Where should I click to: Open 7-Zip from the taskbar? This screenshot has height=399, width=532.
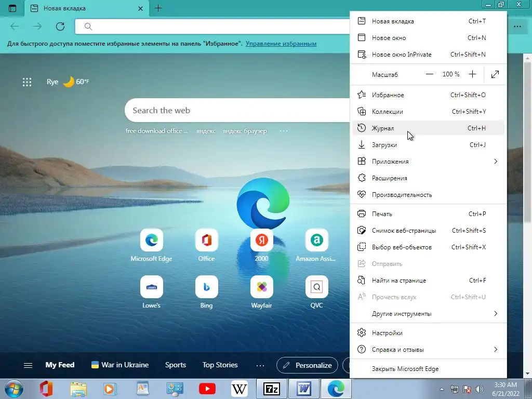click(x=271, y=389)
